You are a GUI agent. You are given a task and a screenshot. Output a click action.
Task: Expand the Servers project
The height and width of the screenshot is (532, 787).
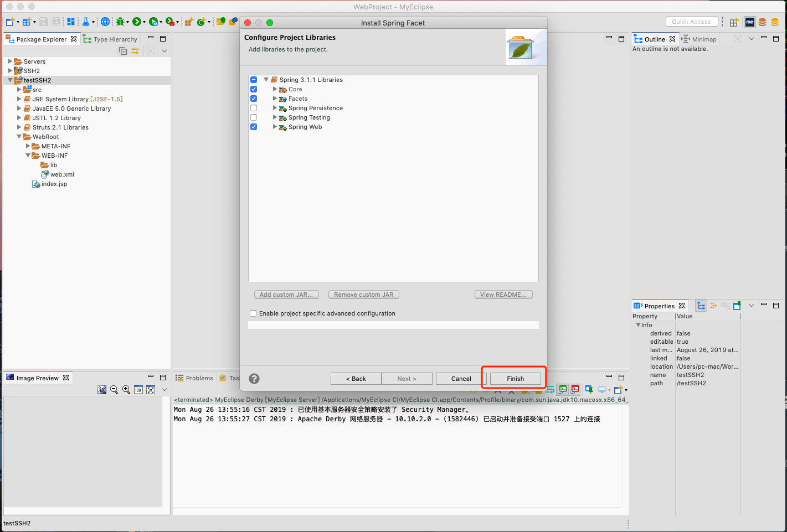point(10,61)
